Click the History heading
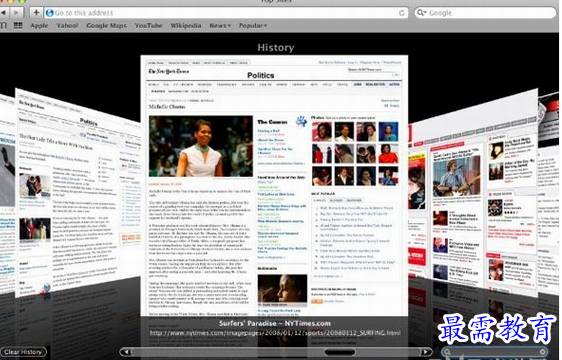The height and width of the screenshot is (360, 562). [276, 48]
